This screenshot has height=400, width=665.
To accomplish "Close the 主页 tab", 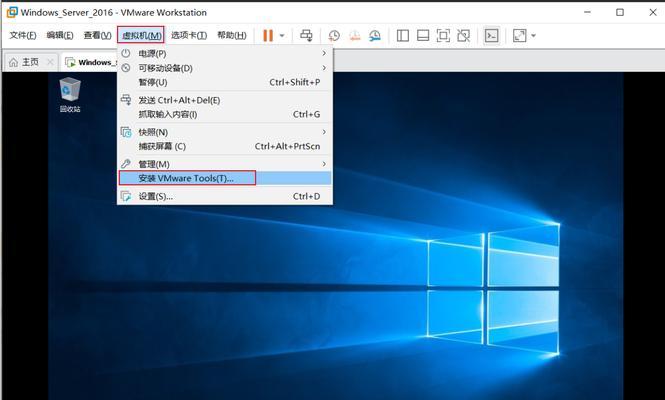I will pos(50,62).
